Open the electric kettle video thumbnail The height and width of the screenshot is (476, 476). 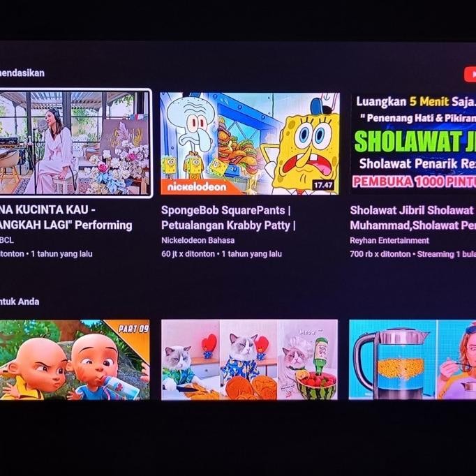[412, 359]
